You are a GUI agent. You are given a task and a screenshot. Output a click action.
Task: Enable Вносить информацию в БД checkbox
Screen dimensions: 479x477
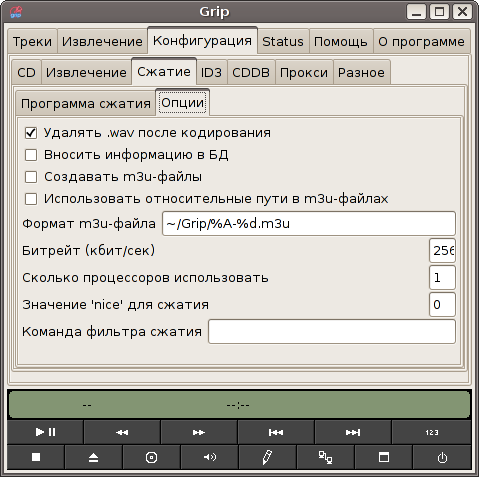tap(31, 155)
